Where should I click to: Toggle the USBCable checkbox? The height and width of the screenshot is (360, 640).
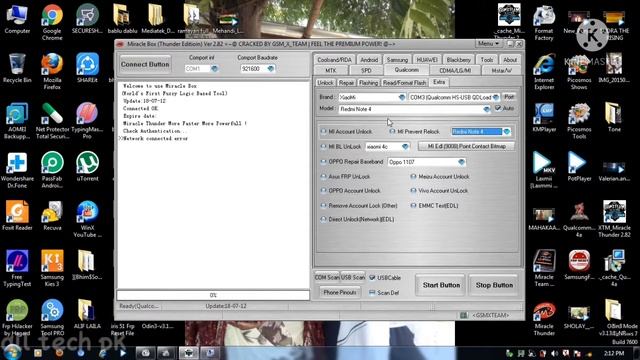point(372,278)
